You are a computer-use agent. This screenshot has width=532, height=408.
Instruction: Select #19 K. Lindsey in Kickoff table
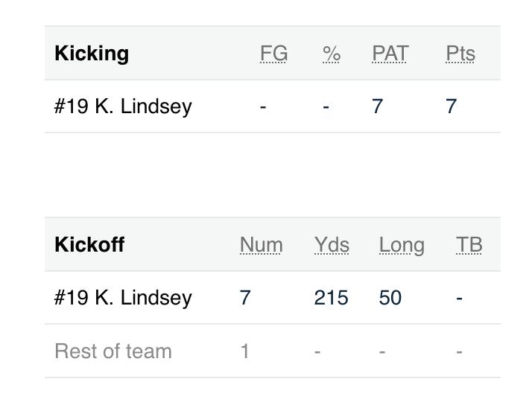123,298
